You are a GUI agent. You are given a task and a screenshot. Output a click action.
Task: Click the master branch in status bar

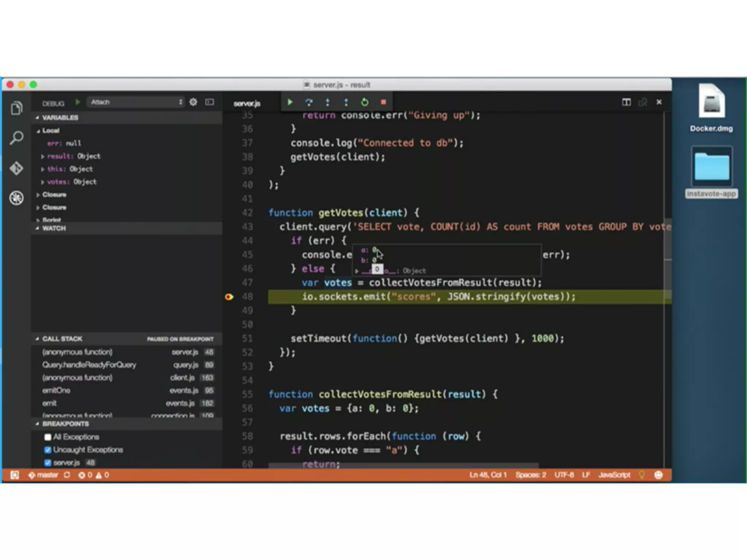pos(44,475)
